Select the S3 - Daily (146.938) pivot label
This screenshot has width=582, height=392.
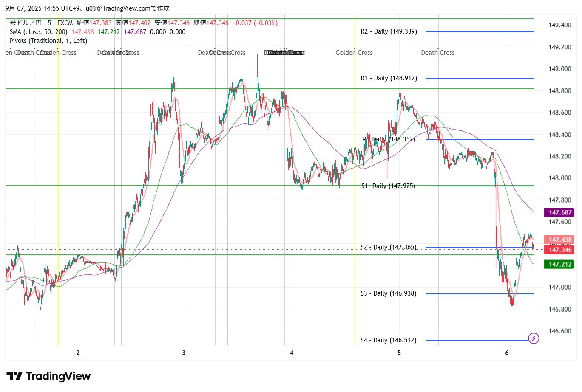point(388,293)
